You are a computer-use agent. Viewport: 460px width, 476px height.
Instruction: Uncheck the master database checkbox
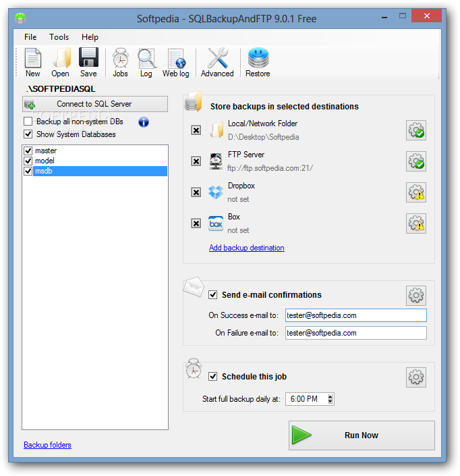[28, 151]
